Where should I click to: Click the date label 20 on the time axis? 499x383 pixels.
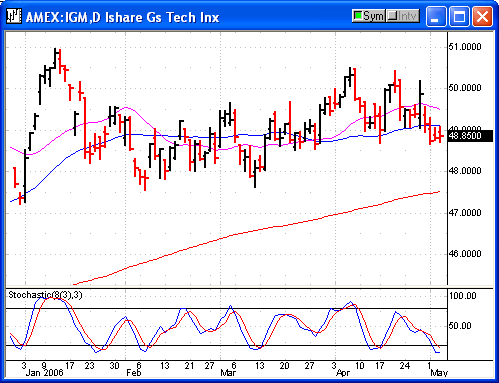pyautogui.click(x=284, y=366)
